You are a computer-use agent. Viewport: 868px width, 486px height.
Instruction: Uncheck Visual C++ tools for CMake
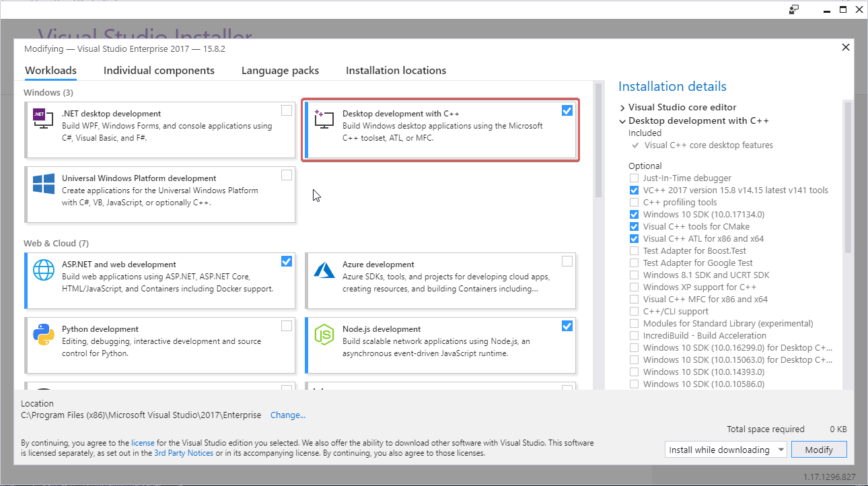634,227
